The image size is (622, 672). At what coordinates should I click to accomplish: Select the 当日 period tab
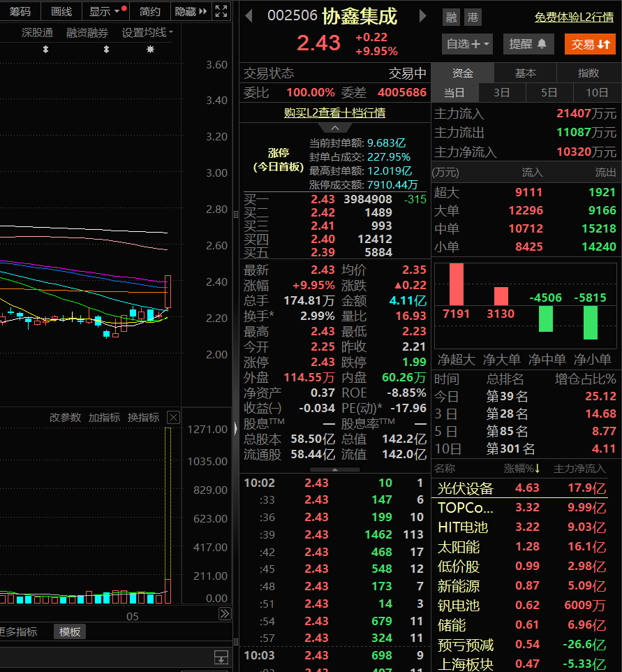[x=454, y=93]
